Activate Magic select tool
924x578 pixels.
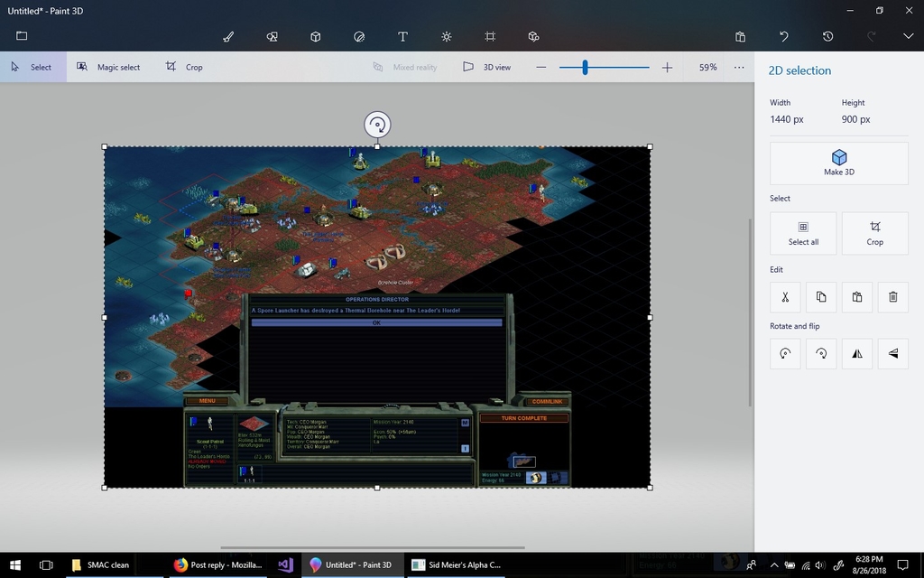[x=108, y=67]
